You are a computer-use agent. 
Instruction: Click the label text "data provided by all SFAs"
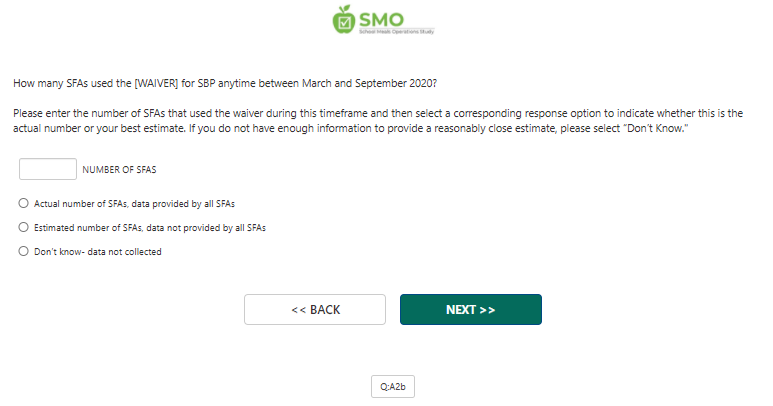(190, 203)
